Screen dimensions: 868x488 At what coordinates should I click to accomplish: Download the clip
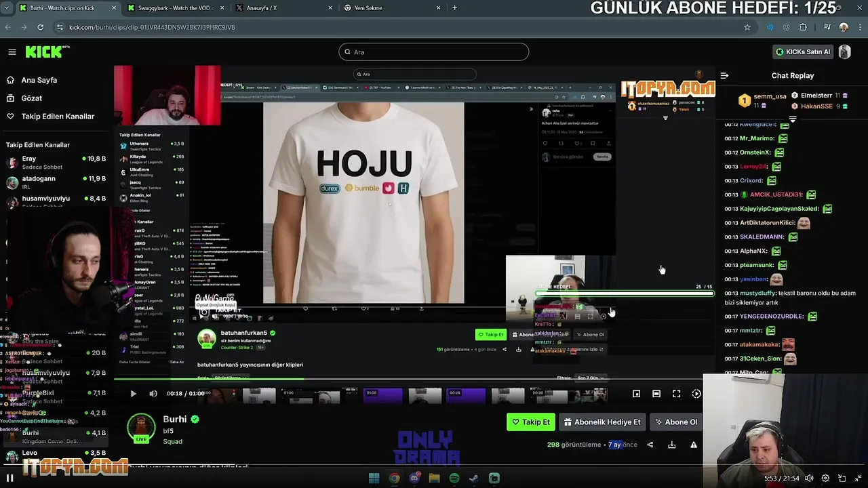(x=672, y=445)
